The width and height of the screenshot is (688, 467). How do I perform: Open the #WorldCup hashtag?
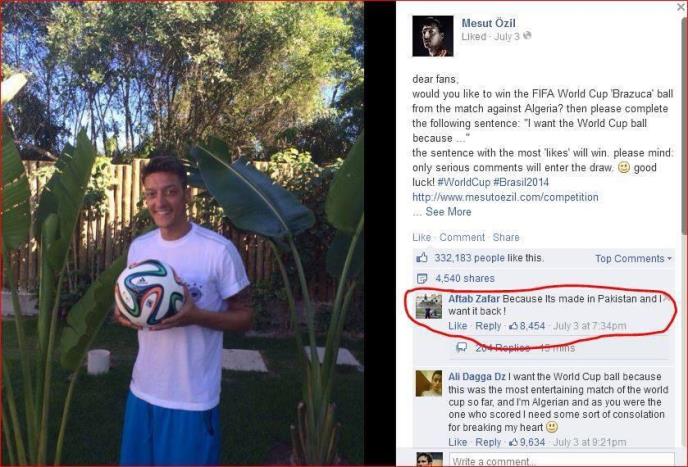464,182
